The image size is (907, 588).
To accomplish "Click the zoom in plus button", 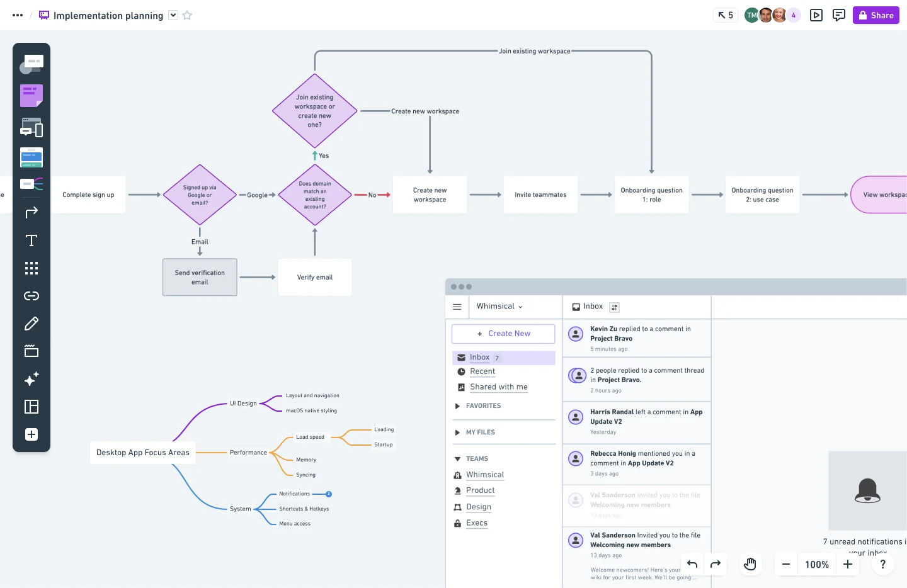I will pyautogui.click(x=848, y=564).
